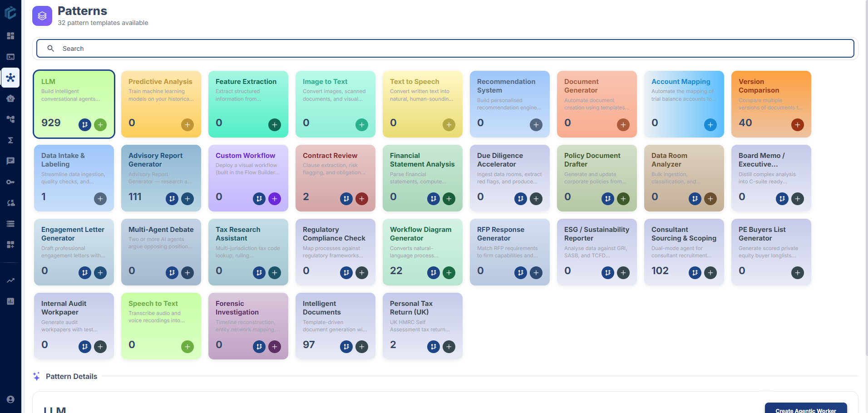Click the count "929" on the LLM card
The width and height of the screenshot is (868, 413).
tap(51, 123)
